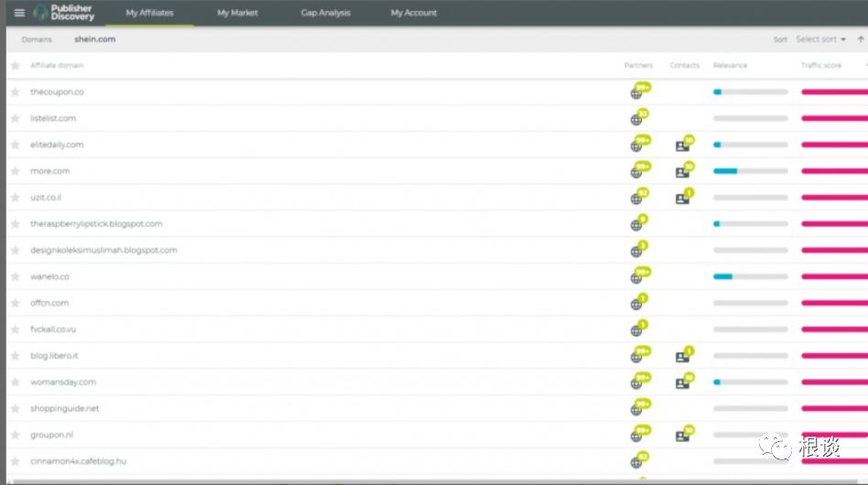Open partners icon for offcn.com
868x485 pixels.
pyautogui.click(x=639, y=302)
